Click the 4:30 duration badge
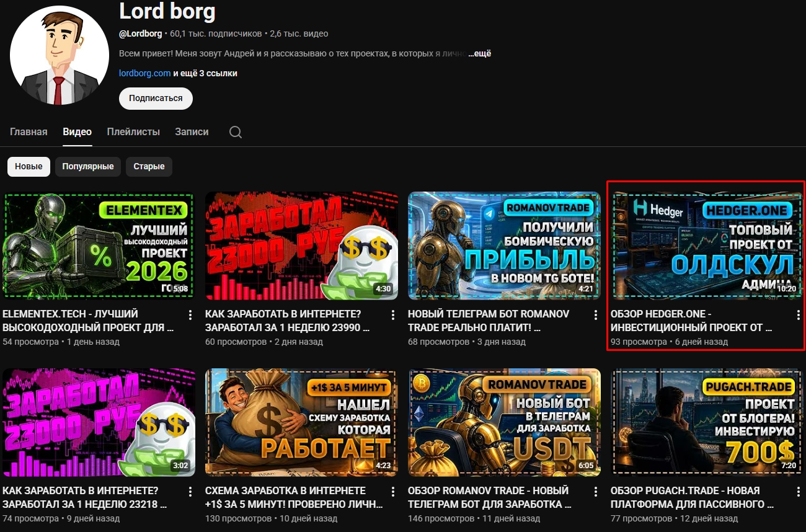 383,289
